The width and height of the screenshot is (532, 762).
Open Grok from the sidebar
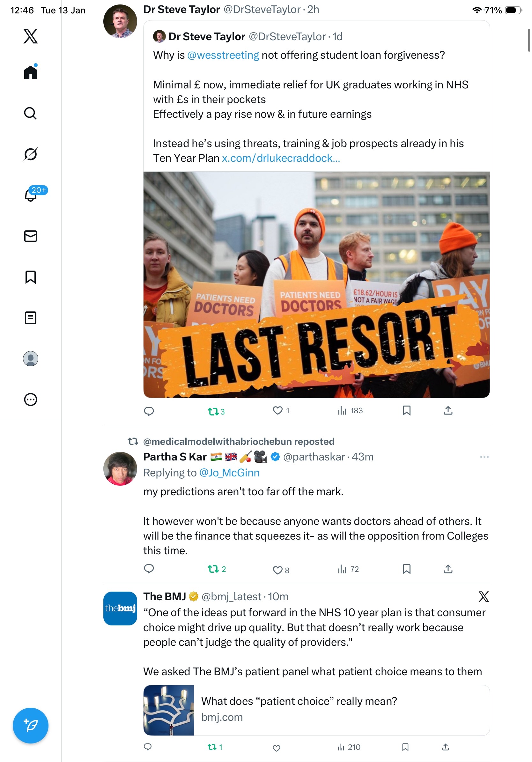31,154
